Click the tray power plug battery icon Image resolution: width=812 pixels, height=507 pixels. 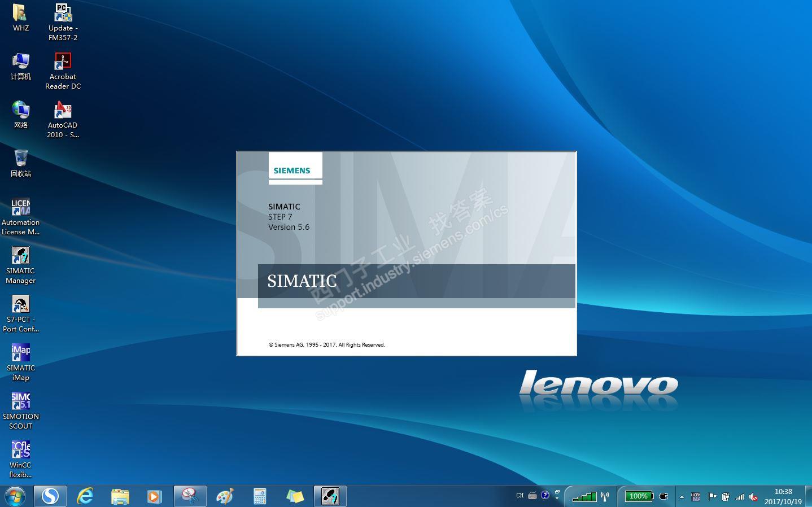(726, 497)
